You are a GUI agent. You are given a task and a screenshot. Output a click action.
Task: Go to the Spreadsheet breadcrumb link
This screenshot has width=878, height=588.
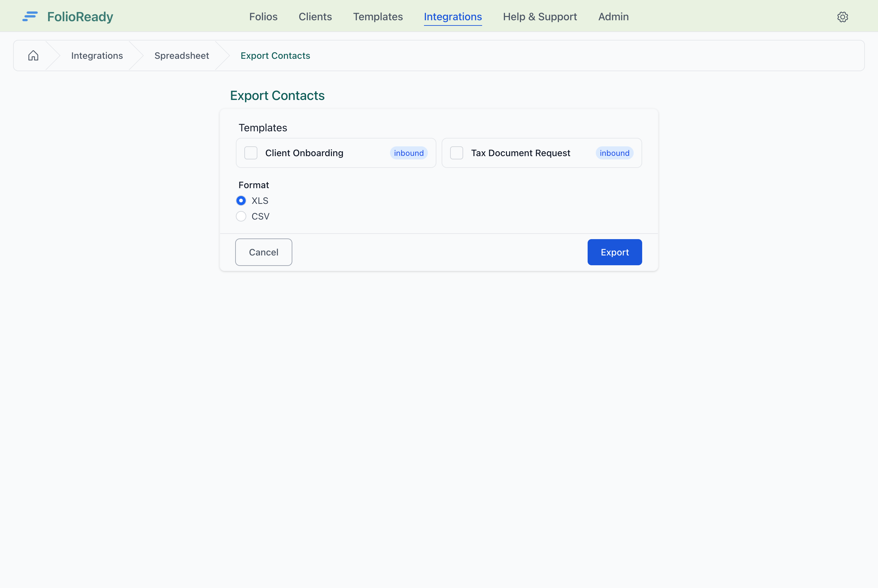click(x=182, y=56)
